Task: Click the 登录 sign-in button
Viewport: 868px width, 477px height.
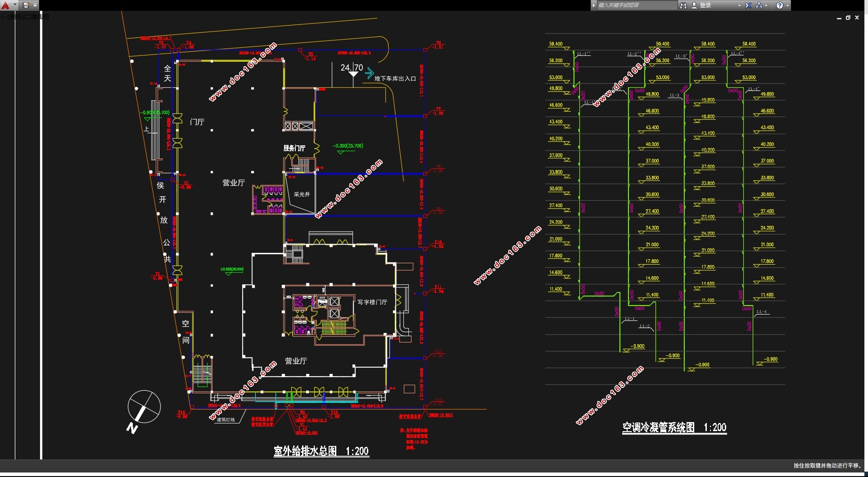Action: click(705, 5)
